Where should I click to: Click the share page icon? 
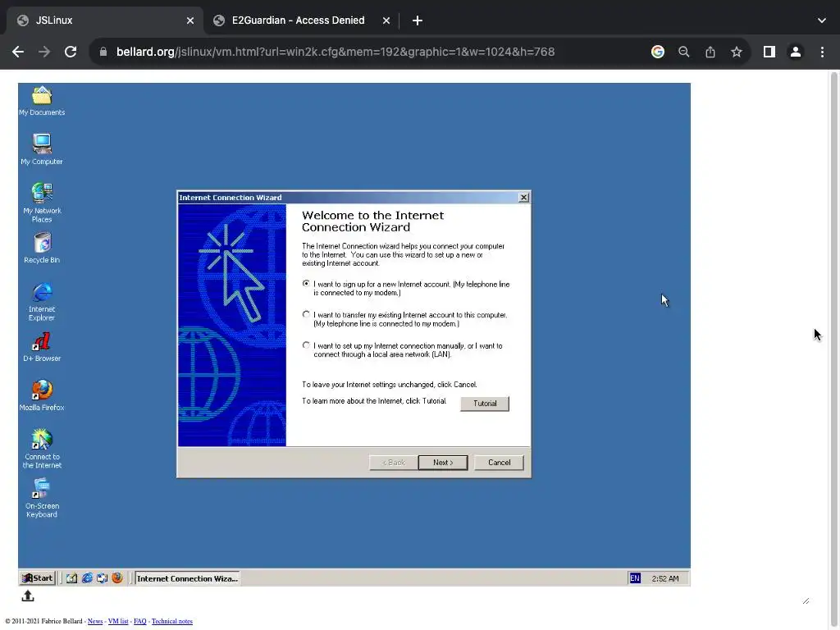pos(710,52)
